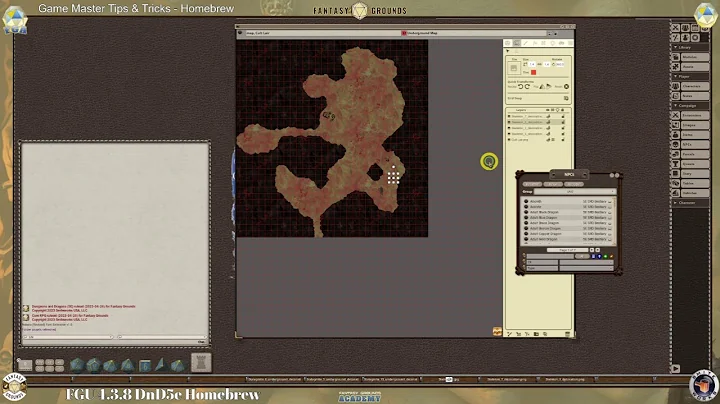Click the grid snap icon in image panel
720x404 pixels.
(x=566, y=98)
